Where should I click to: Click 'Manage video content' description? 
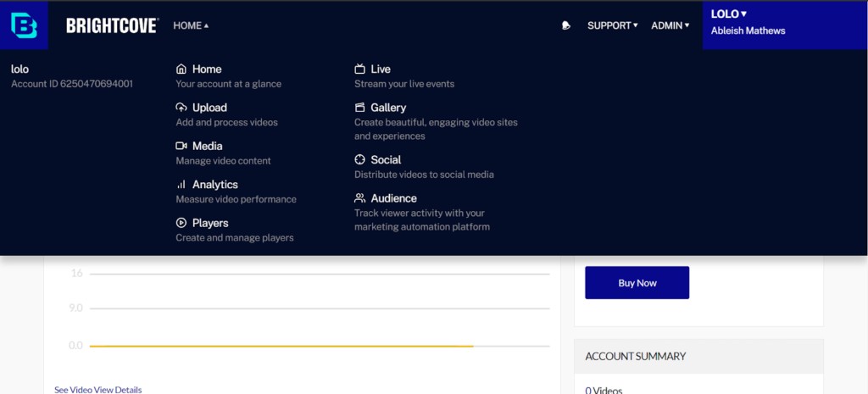(x=224, y=161)
